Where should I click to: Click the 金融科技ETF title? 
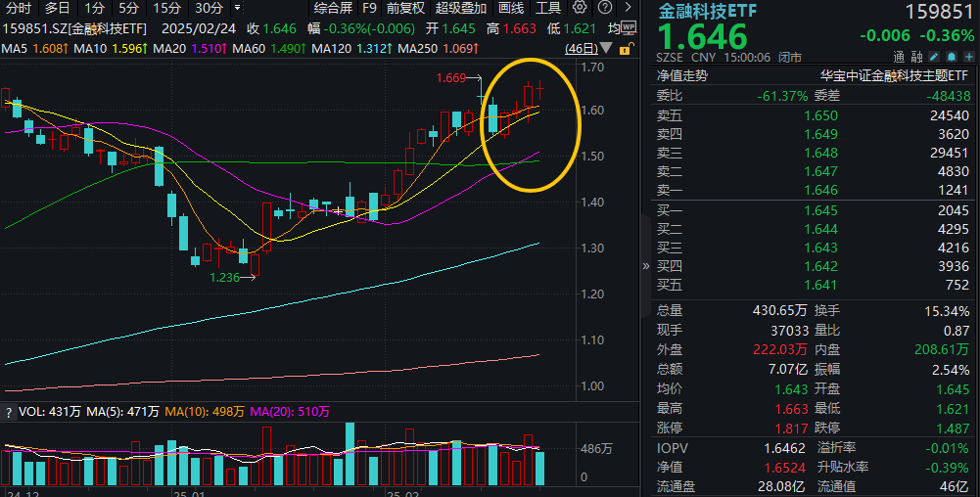(x=708, y=11)
